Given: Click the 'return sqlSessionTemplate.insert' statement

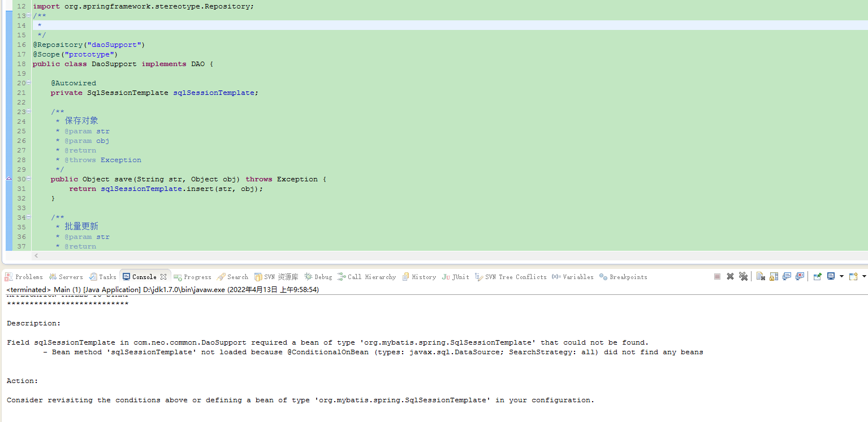Looking at the screenshot, I should click(x=166, y=189).
